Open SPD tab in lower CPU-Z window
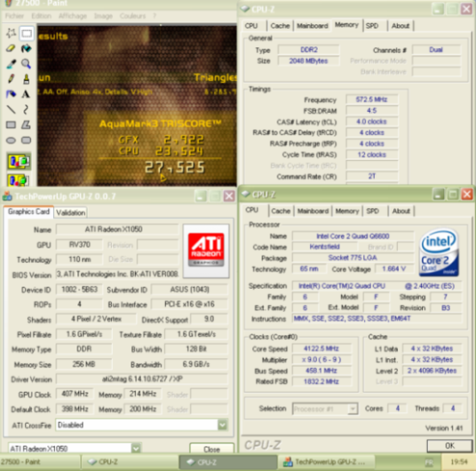 click(x=372, y=211)
